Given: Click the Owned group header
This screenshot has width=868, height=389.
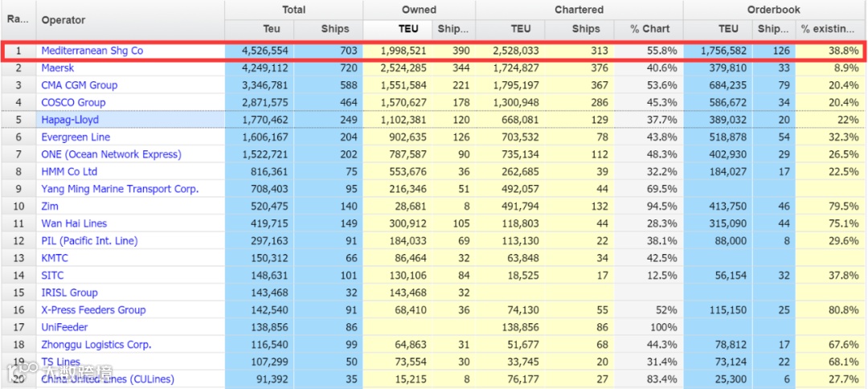Looking at the screenshot, I should click(x=419, y=10).
